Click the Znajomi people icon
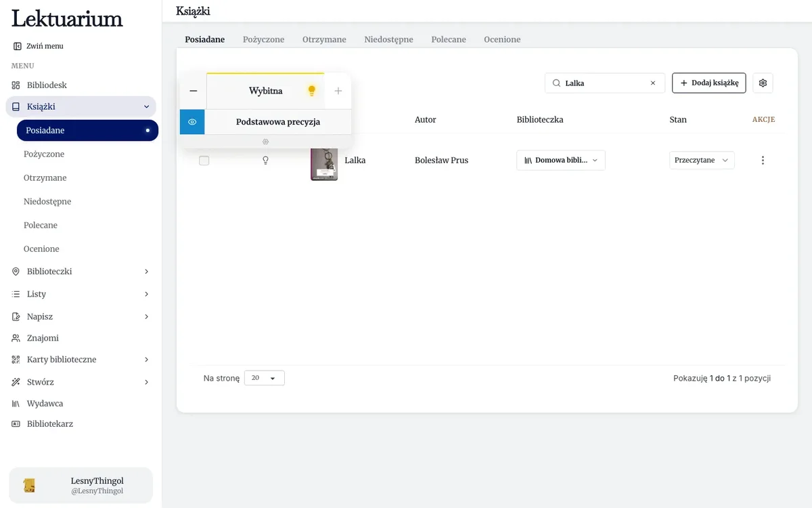Screen dimensions: 812x508 tap(16, 338)
